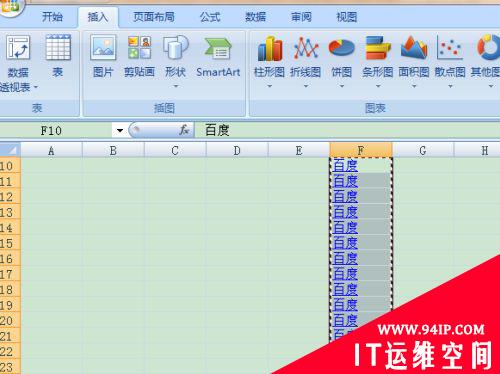Switch to the 开始 (Home) tab
Viewport: 500px width, 374px height.
[52, 17]
